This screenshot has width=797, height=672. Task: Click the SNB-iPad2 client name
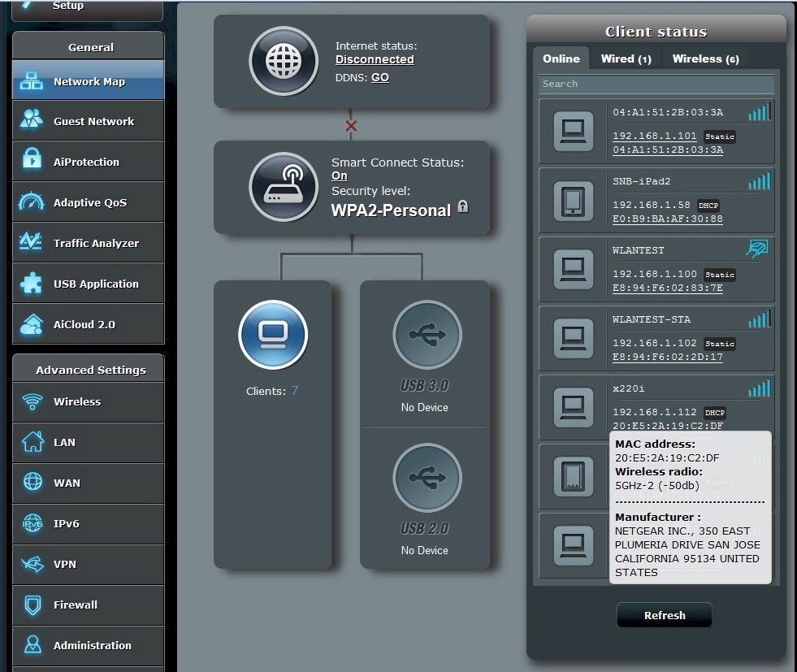tap(642, 181)
